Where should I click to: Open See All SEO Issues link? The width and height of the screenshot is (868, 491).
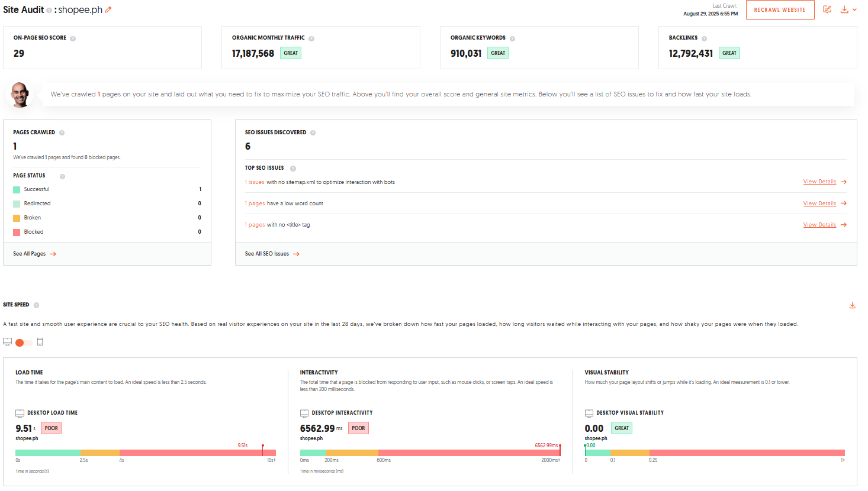272,254
